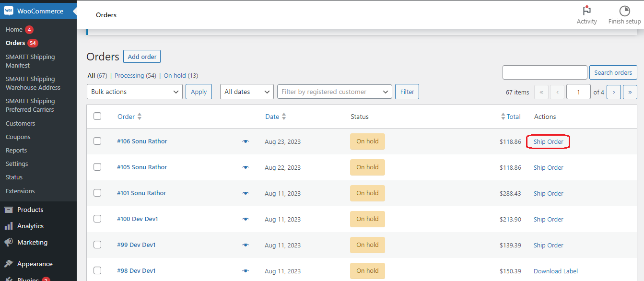Click the Add order button
The height and width of the screenshot is (281, 644).
142,57
